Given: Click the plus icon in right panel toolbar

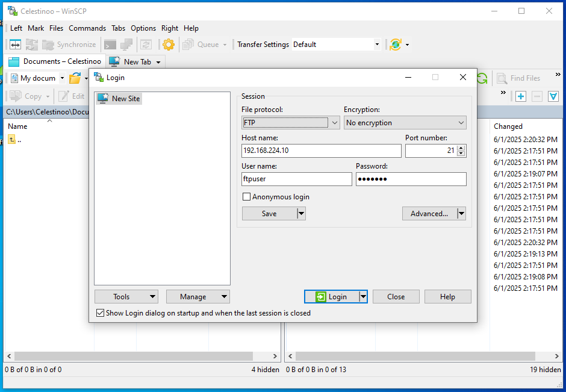Looking at the screenshot, I should [521, 96].
